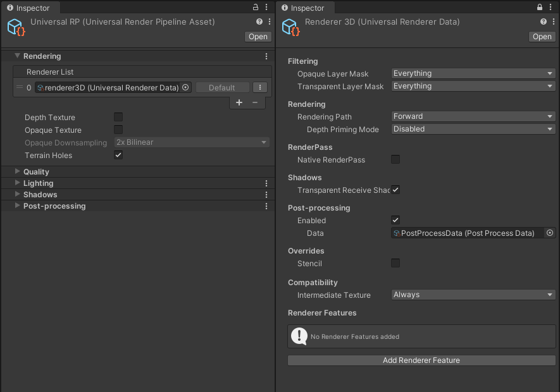Select the right Inspector tab
The width and height of the screenshot is (560, 392).
click(306, 8)
